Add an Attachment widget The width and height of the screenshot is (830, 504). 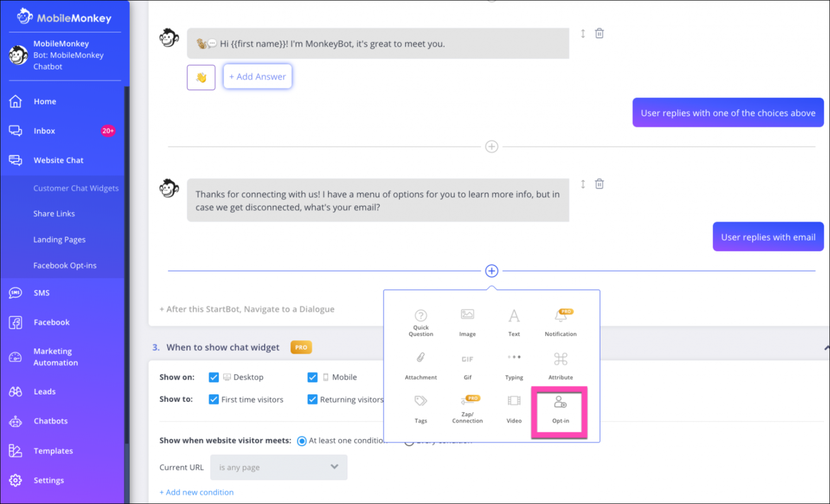click(421, 366)
